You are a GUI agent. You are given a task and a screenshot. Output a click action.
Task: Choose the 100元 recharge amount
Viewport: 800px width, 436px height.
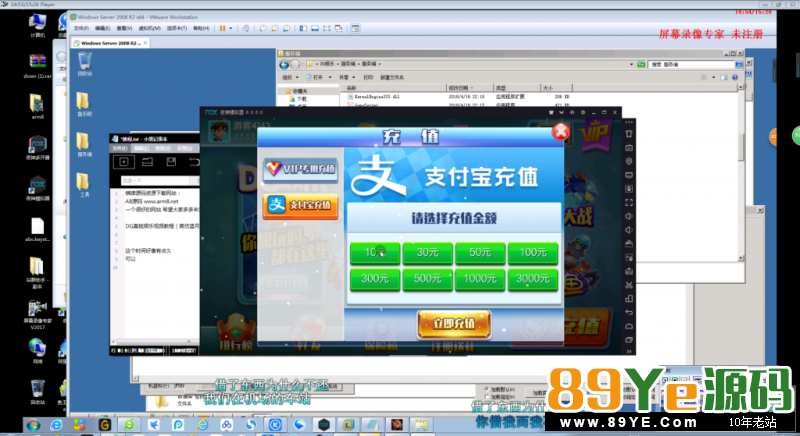click(533, 252)
